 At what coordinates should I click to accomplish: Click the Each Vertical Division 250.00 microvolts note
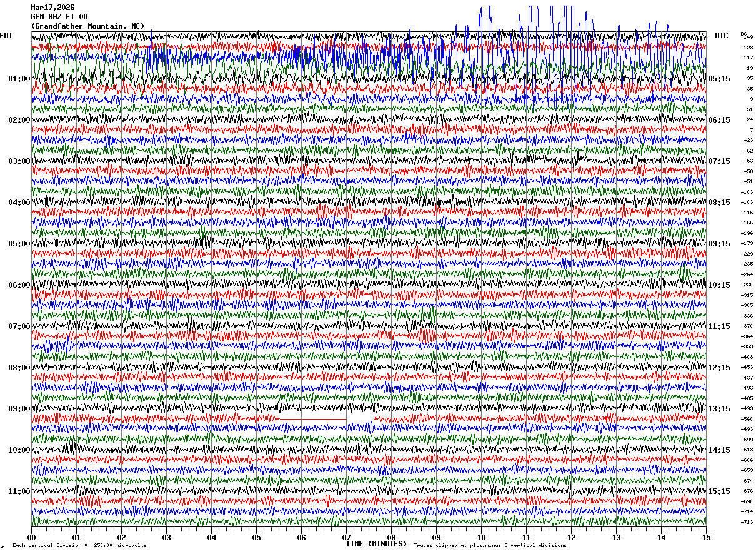point(80,546)
